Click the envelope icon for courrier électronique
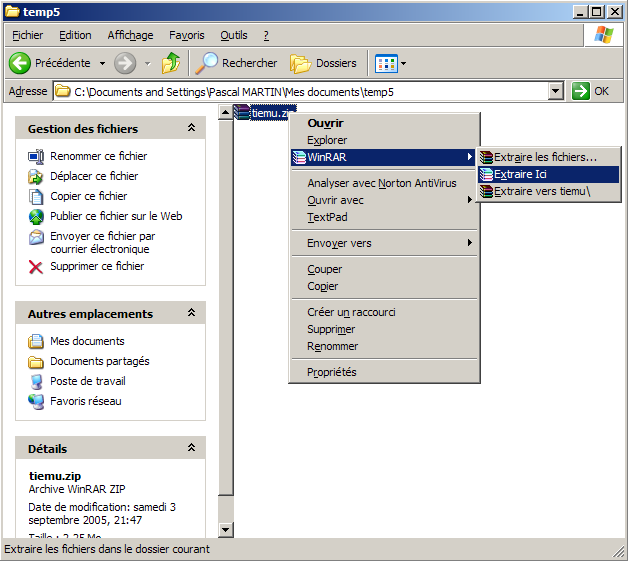The width and height of the screenshot is (628, 561). tap(36, 237)
